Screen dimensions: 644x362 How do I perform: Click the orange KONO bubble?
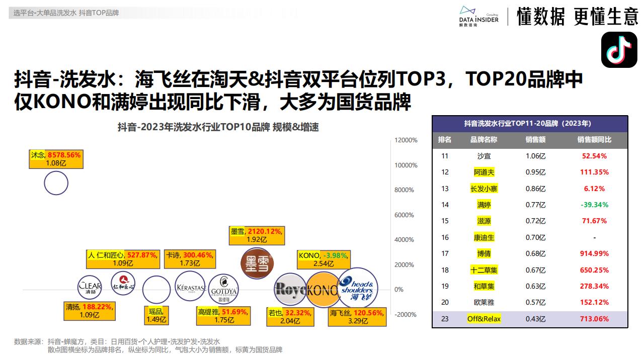click(x=323, y=290)
